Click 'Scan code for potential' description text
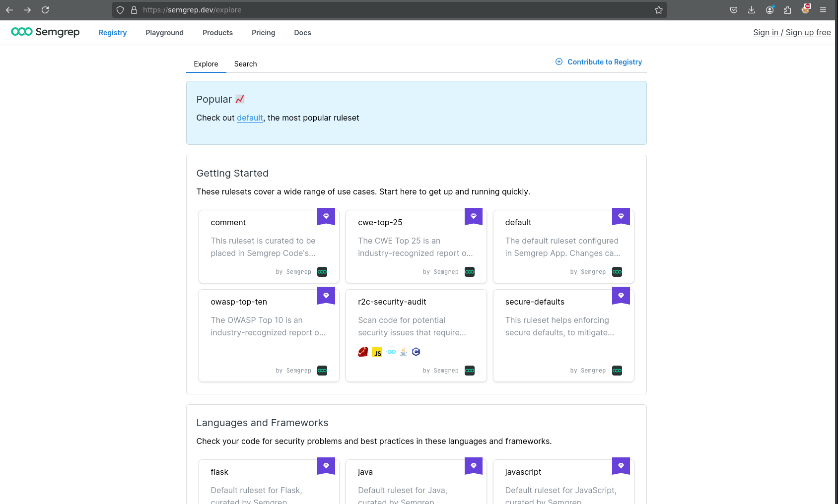This screenshot has width=838, height=504. (x=402, y=320)
